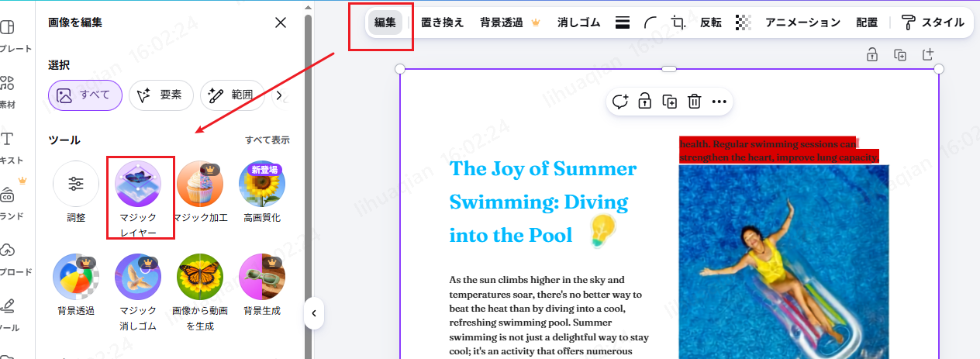Open the border style lines icon
980x359 pixels.
622,22
